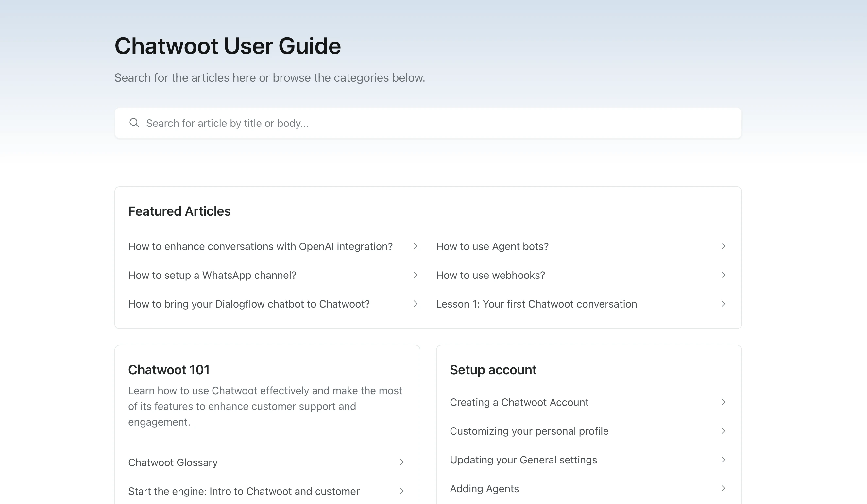This screenshot has height=504, width=867.
Task: Click the search icon to focus input
Action: click(x=134, y=123)
